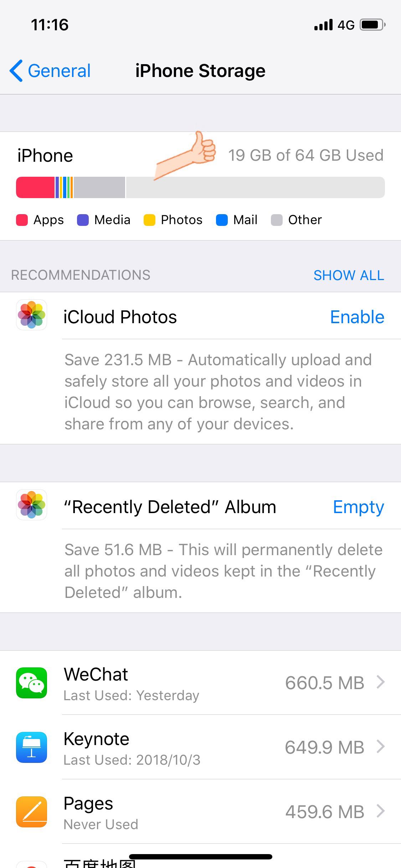Tap the home indicator bar
The image size is (401, 868).
200,857
